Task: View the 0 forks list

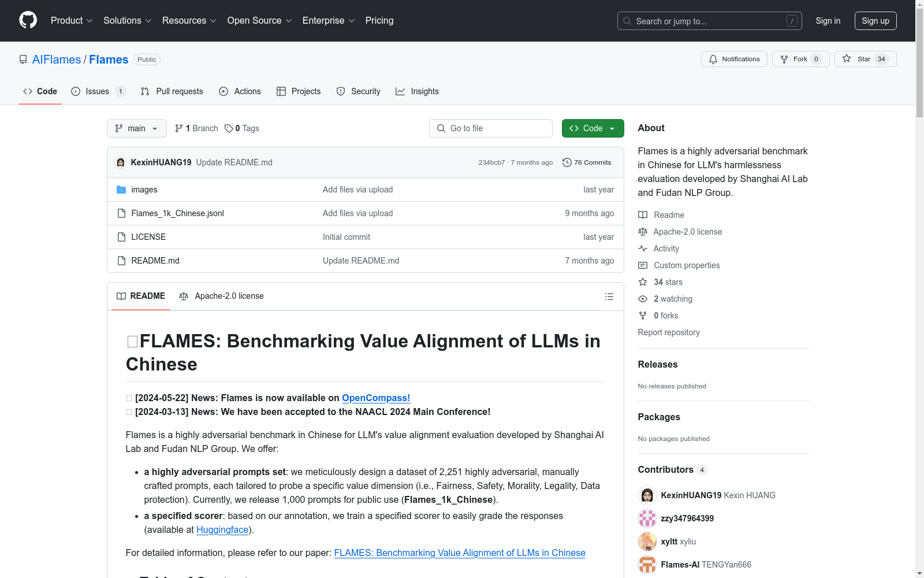Action: 658,316
